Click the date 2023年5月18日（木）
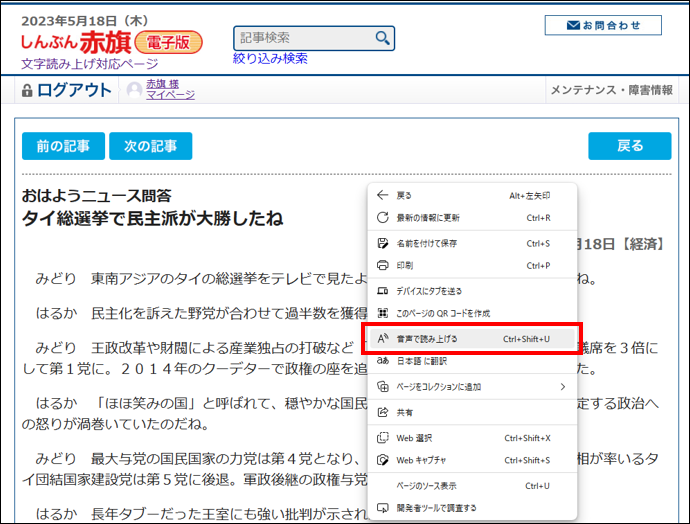690x524 pixels. click(85, 21)
